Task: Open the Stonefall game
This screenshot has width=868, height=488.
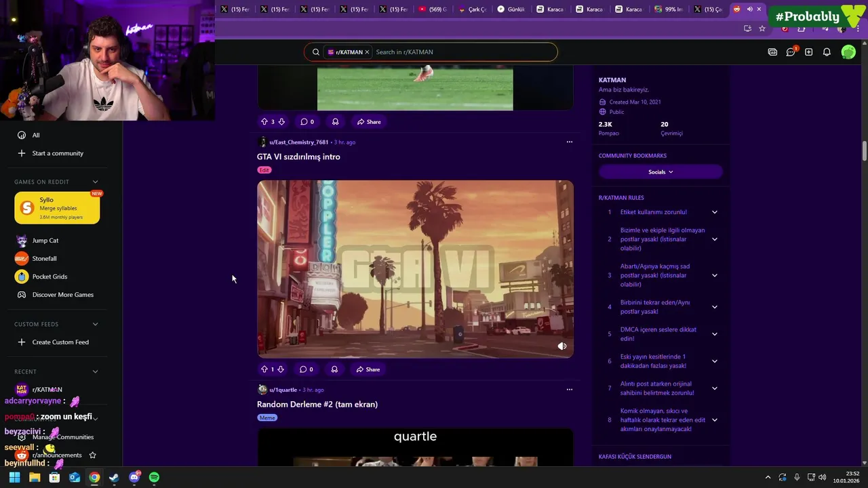Action: tap(44, 258)
